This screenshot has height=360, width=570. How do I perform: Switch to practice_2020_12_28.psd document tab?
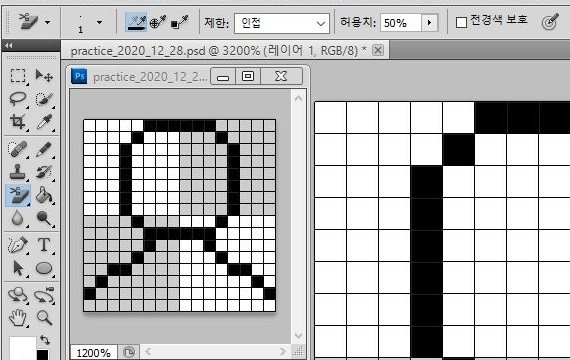219,51
